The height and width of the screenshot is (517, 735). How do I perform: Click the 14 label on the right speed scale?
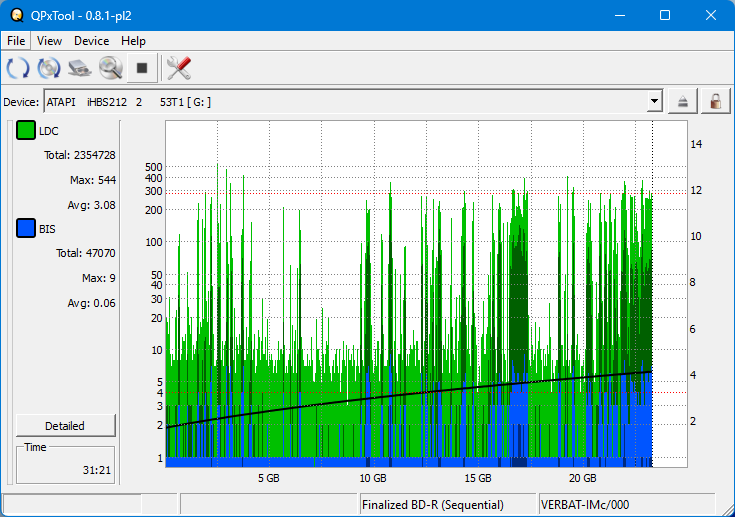click(696, 144)
